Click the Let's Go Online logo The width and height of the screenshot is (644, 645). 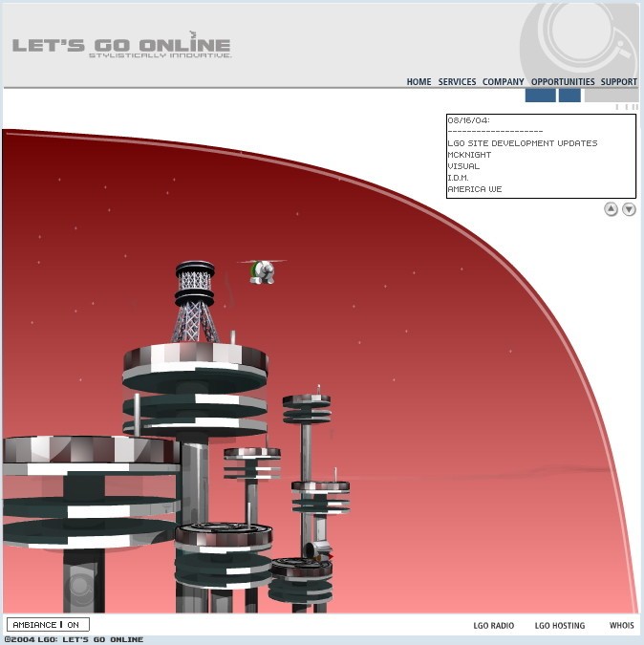(121, 44)
